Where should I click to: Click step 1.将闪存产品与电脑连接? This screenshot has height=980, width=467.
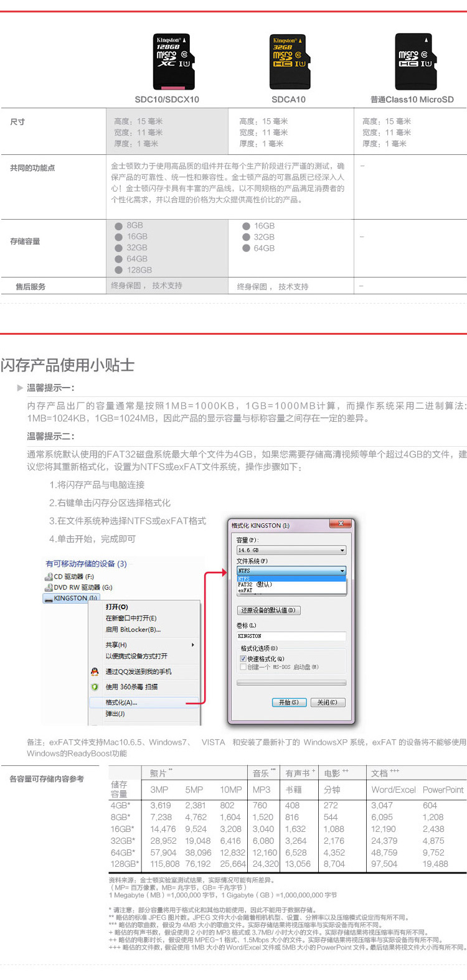(x=97, y=485)
